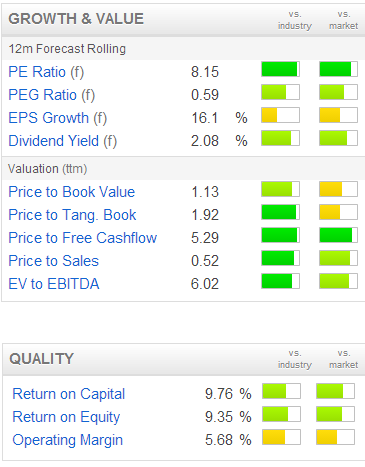Open the Price to Book Value link
The image size is (365, 467).
[x=72, y=192]
